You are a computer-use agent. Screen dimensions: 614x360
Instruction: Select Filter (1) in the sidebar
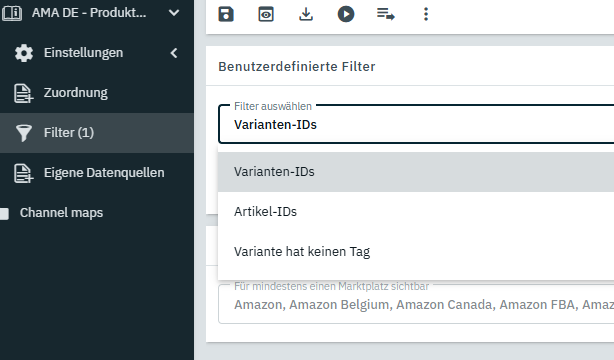click(x=97, y=133)
